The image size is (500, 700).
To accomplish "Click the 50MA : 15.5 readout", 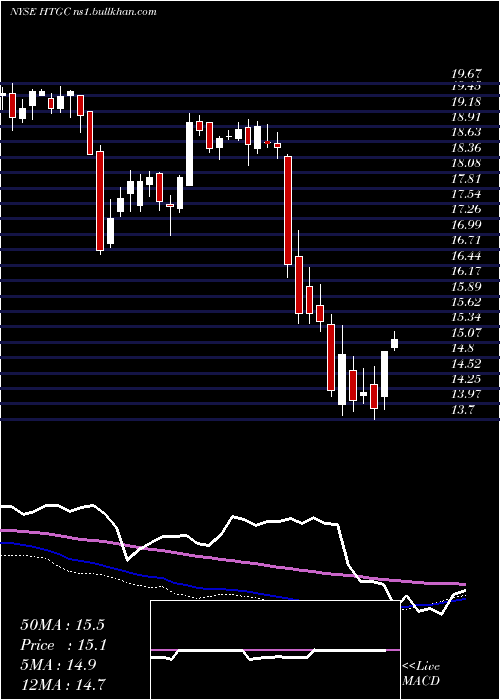I will (x=62, y=625).
